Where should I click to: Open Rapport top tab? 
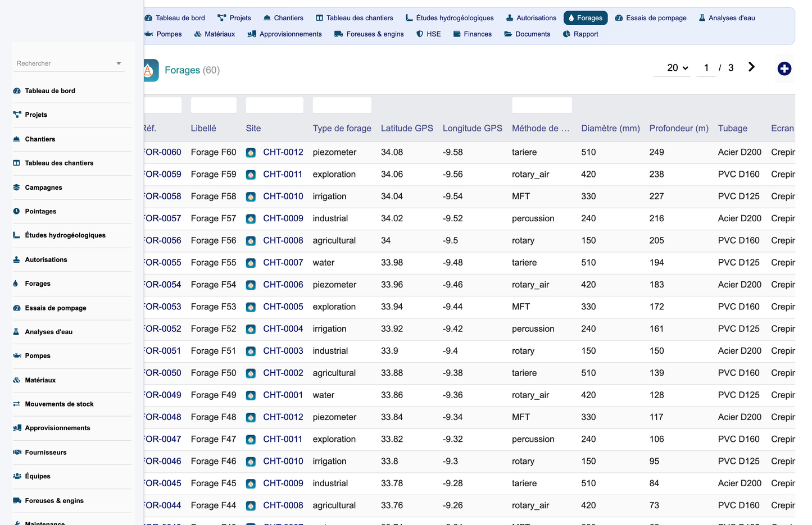[x=580, y=34]
